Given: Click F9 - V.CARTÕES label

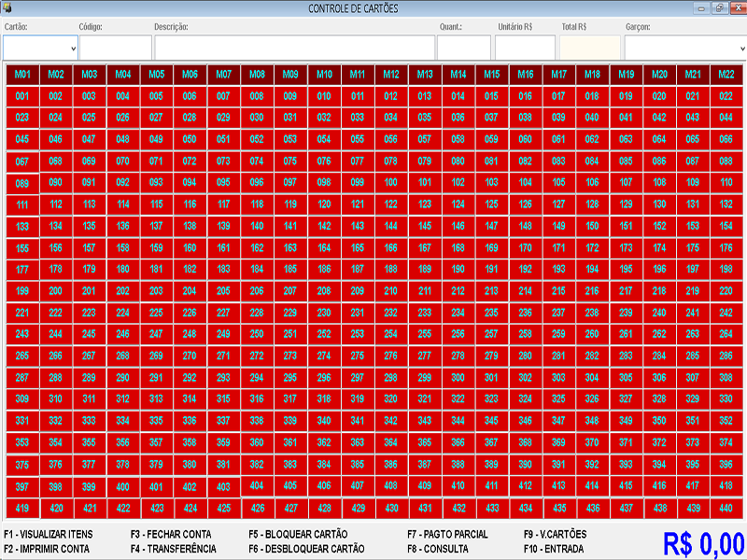Looking at the screenshot, I should click(555, 534).
